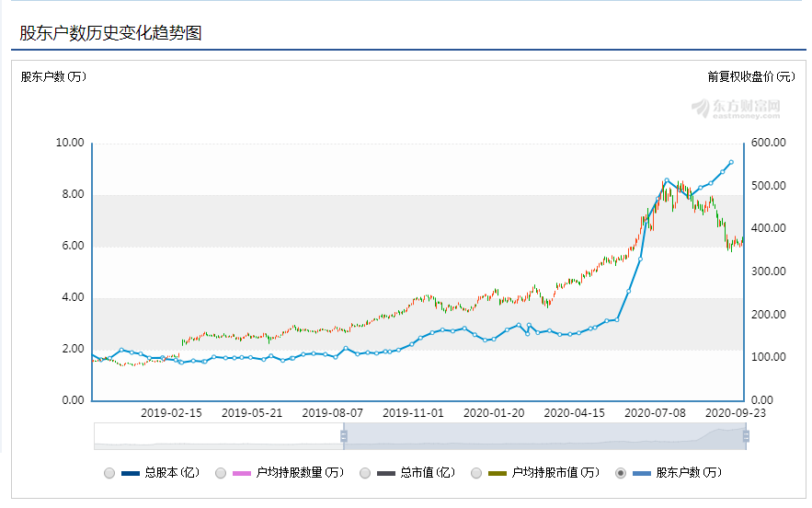The image size is (812, 508).
Task: Enable the 户均持股市值(万) radio button
Action: pyautogui.click(x=476, y=473)
